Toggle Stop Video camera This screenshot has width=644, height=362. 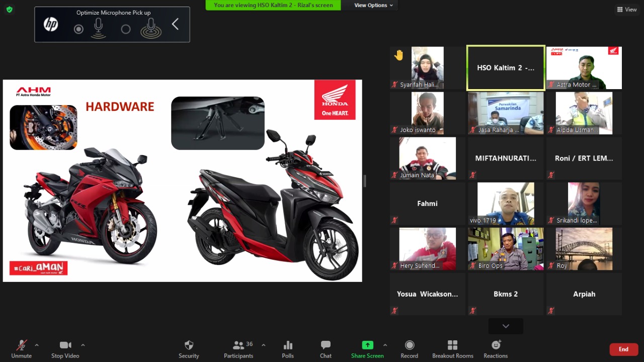[x=65, y=345]
